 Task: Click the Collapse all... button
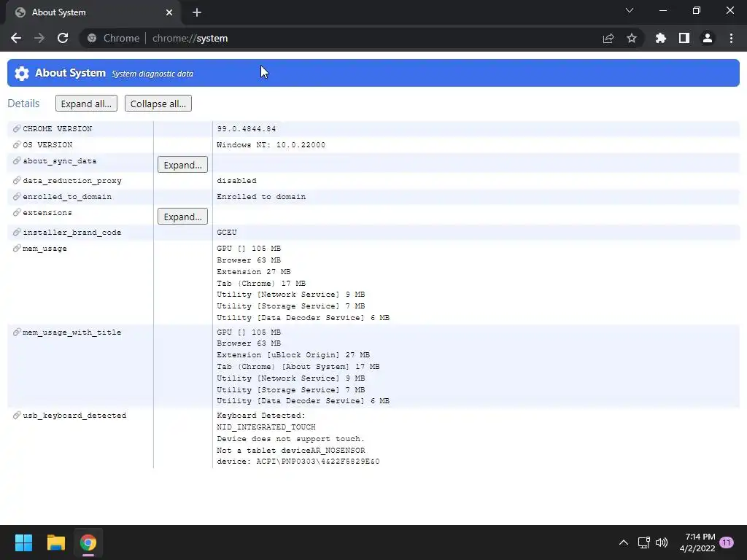pyautogui.click(x=158, y=104)
